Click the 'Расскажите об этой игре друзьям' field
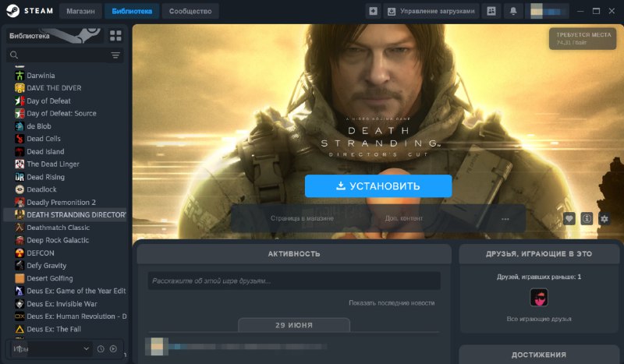This screenshot has height=364, width=624. click(294, 281)
